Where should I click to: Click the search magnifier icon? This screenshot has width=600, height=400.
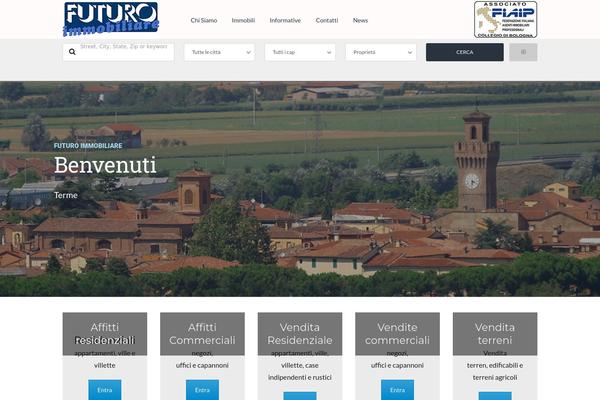point(72,52)
